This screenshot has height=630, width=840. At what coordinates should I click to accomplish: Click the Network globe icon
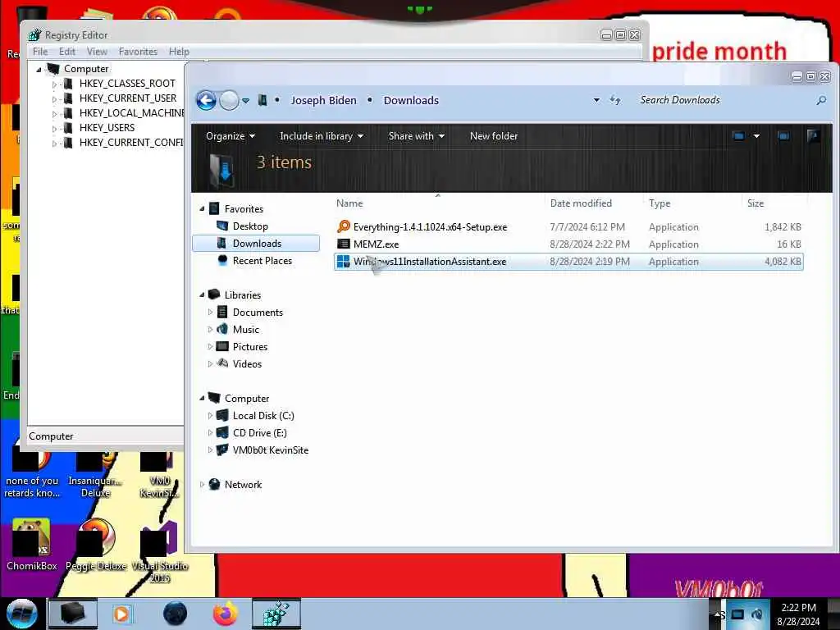point(214,484)
